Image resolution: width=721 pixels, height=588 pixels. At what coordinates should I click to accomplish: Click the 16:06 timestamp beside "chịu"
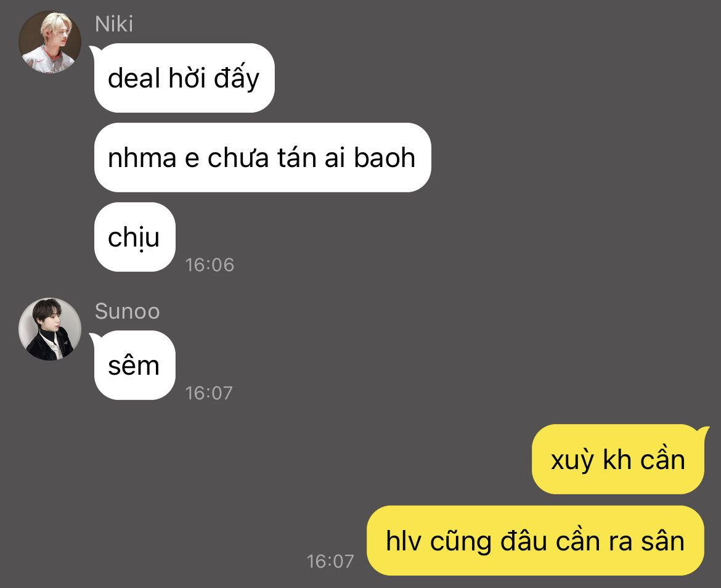(210, 265)
